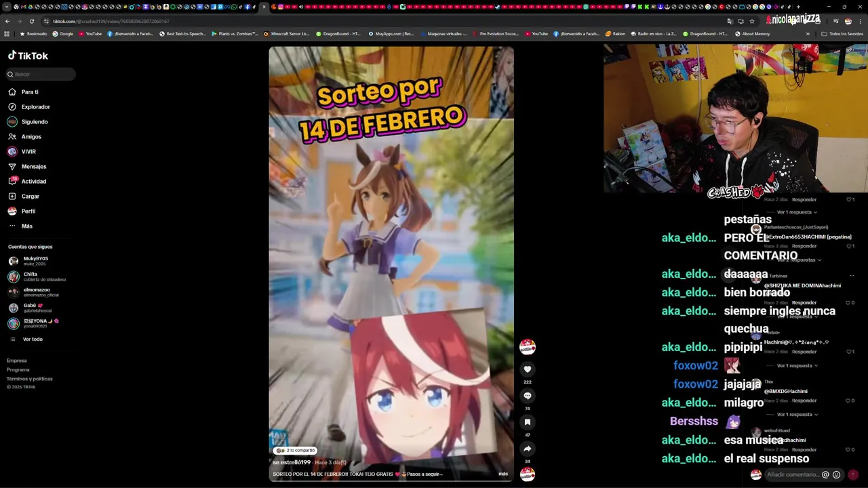
Task: Open followed account Gabú
Action: (x=31, y=308)
